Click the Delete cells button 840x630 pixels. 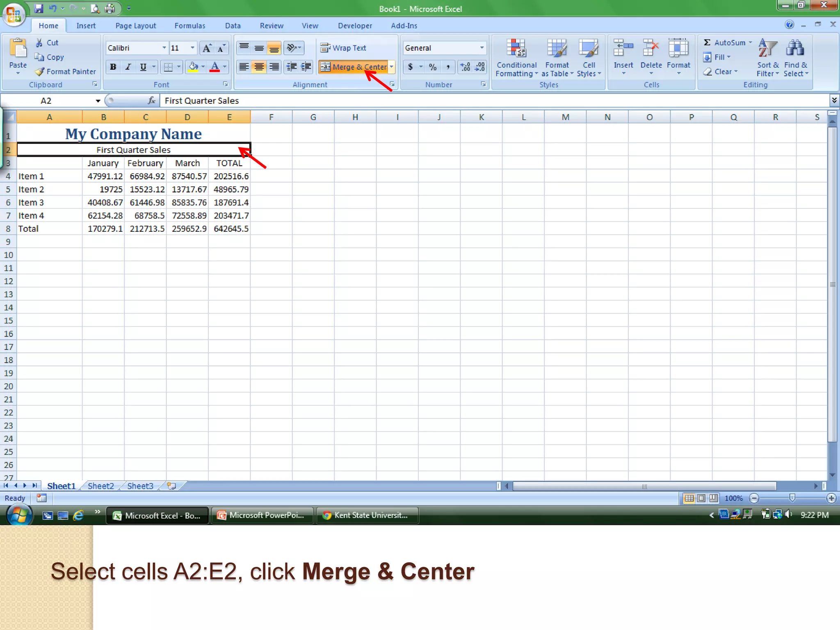[651, 57]
